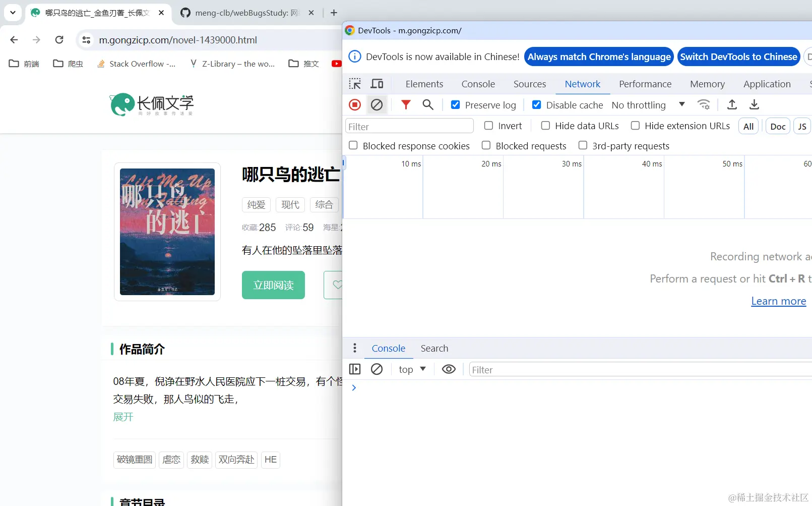Create live expression with eye icon
Image resolution: width=812 pixels, height=506 pixels.
click(449, 369)
